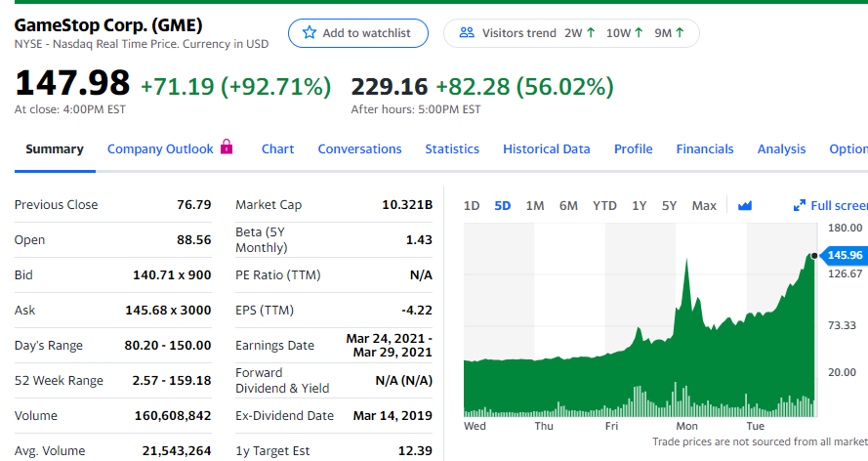Click the 10W visitors trend up arrow
Image resolution: width=868 pixels, height=461 pixels.
(639, 32)
